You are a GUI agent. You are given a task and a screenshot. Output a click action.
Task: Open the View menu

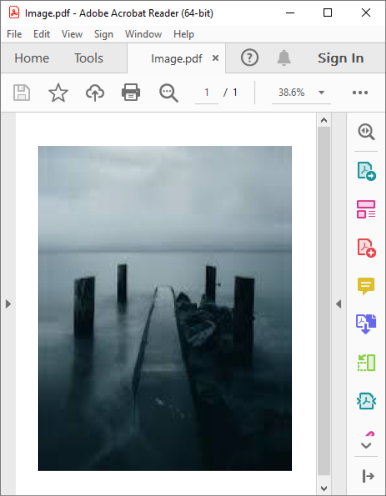click(x=72, y=34)
